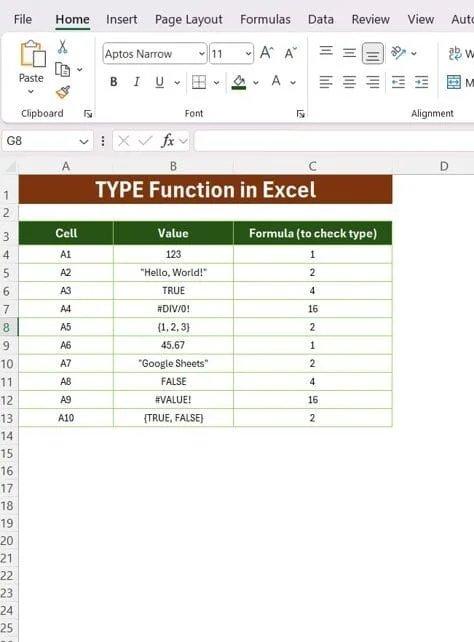Click the Merge cells icon

(454, 82)
